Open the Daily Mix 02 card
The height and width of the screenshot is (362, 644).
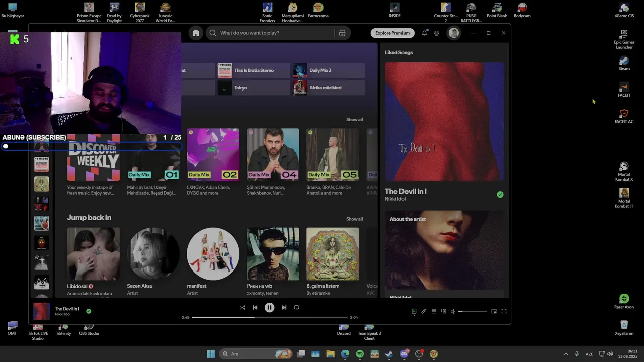(x=213, y=162)
